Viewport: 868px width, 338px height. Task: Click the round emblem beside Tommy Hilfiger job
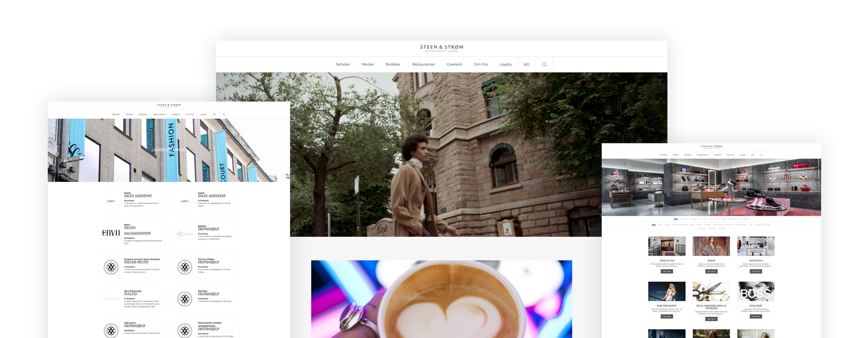coord(184,267)
